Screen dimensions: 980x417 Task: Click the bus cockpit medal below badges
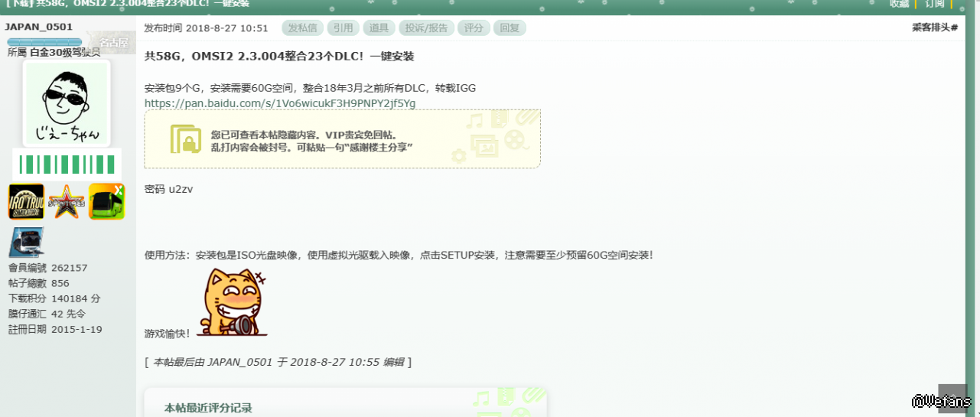(x=26, y=242)
